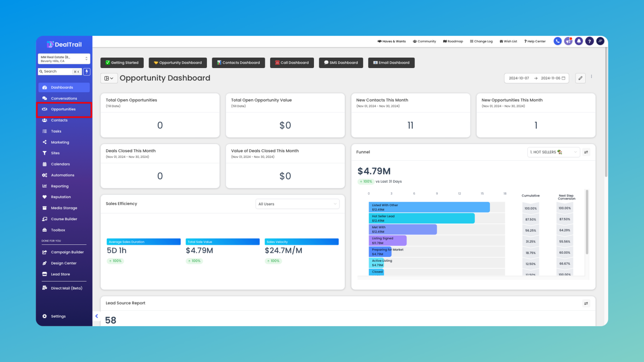Click the question mark help icon

pyautogui.click(x=589, y=41)
